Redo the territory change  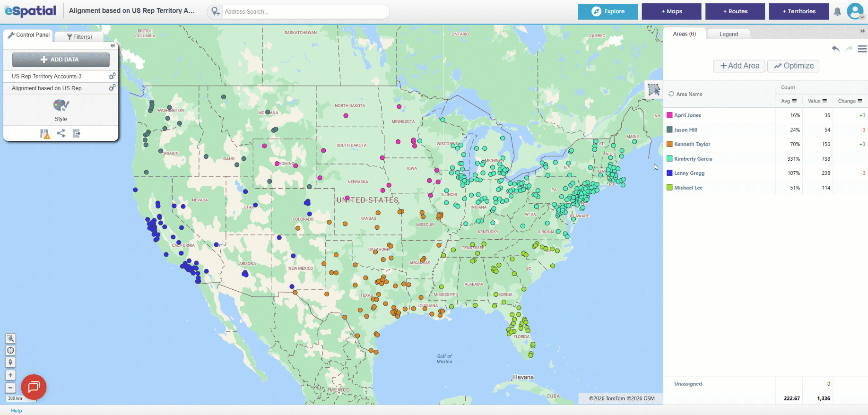coord(849,49)
